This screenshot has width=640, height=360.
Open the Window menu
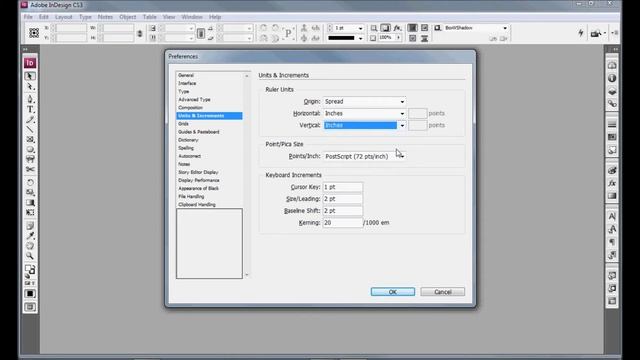[192, 17]
